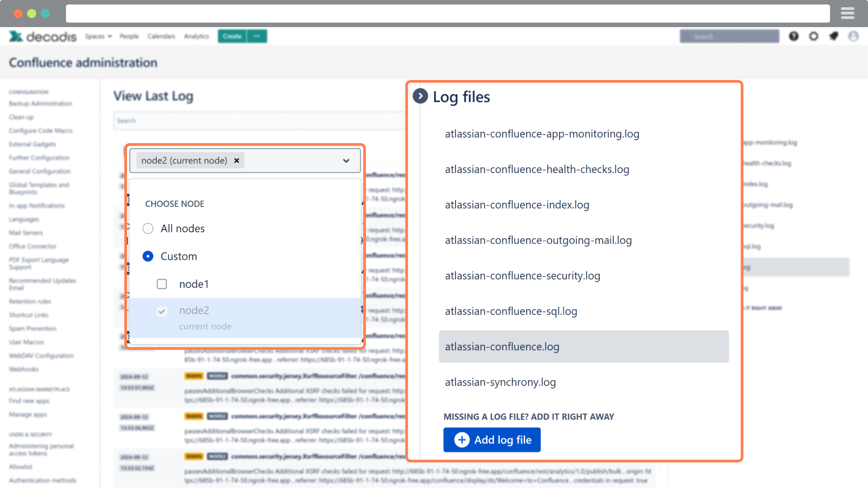The width and height of the screenshot is (868, 488).
Task: Select atlassian-confluence-sql.log from the list
Action: (x=511, y=311)
